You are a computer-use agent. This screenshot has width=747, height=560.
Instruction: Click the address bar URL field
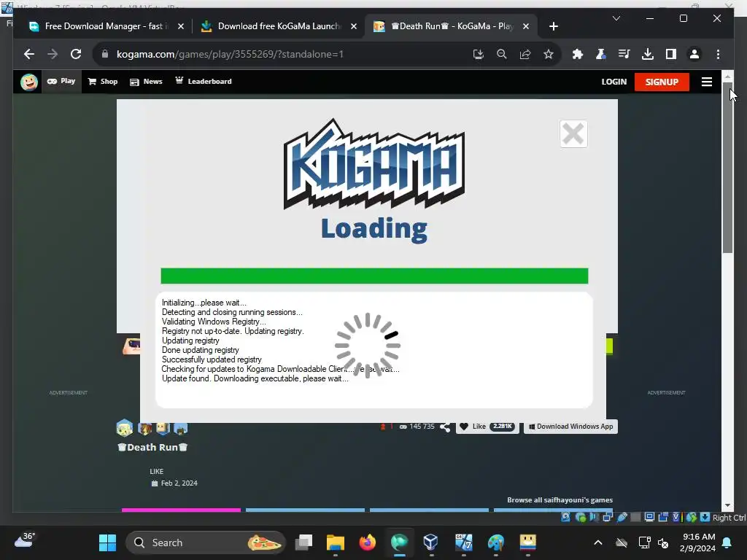click(x=286, y=54)
